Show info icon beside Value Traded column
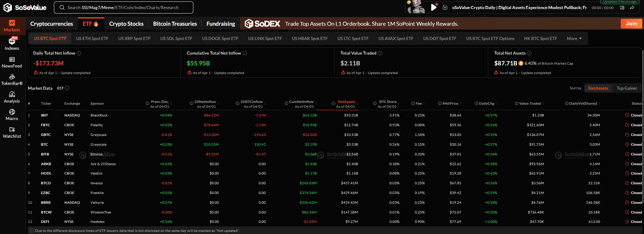The height and width of the screenshot is (234, 644). click(517, 103)
